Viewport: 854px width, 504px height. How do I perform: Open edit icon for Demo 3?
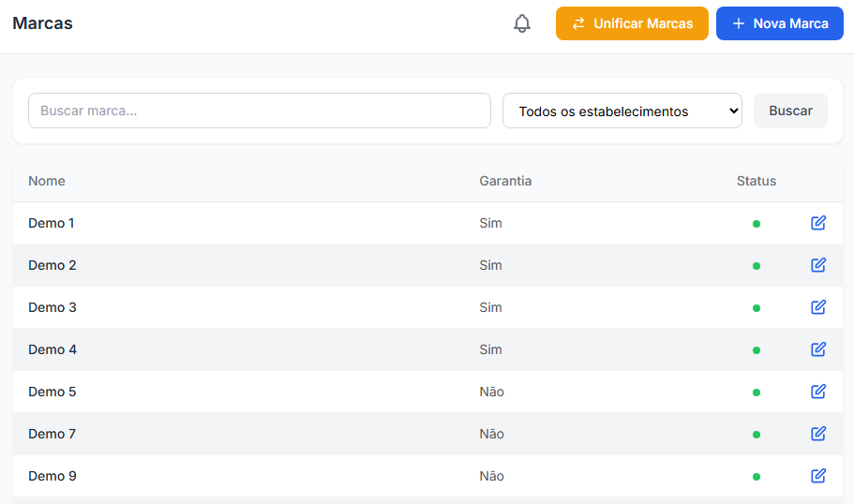(x=818, y=307)
